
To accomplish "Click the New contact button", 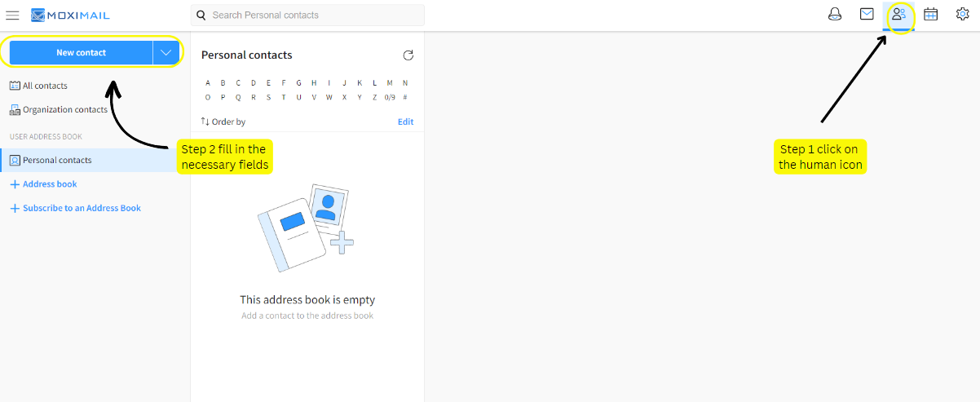I will point(81,53).
